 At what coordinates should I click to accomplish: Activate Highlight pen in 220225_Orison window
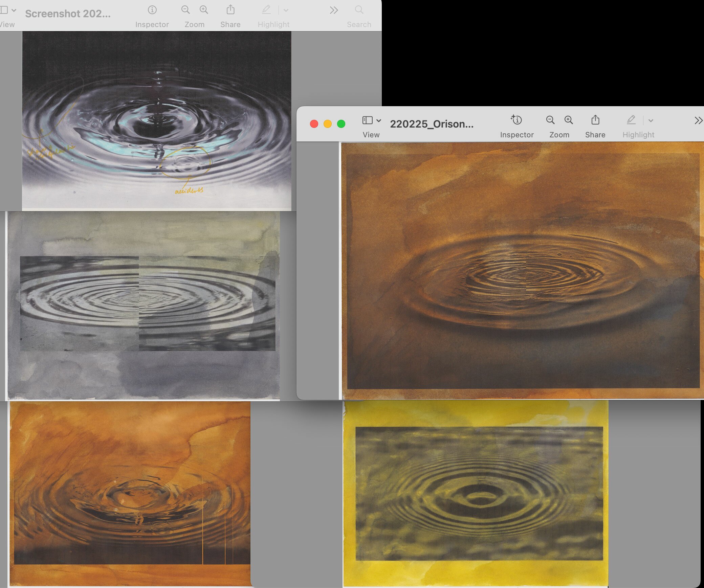[631, 120]
